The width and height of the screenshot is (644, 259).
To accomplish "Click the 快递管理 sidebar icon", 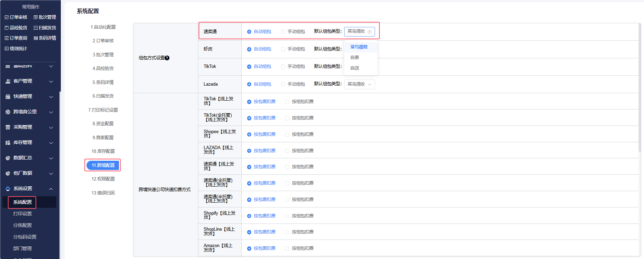I will 8,97.
